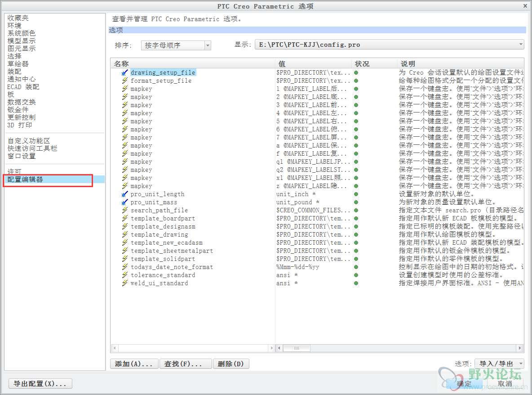Click the lightning icon beside template_boardpart
The image size is (532, 395).
coord(125,218)
